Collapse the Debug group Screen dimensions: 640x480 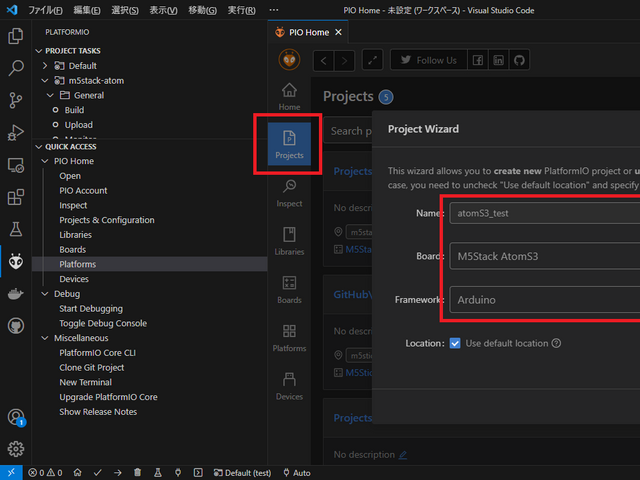point(45,294)
